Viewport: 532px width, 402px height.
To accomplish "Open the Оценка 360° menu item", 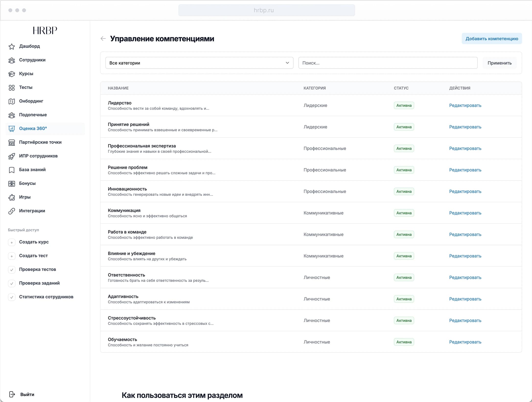I will (x=33, y=128).
